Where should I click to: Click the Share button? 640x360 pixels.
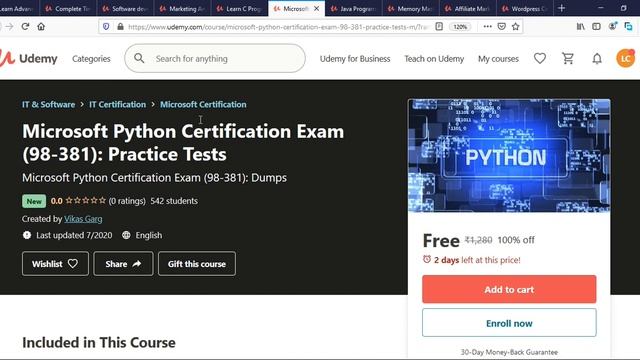coord(123,264)
